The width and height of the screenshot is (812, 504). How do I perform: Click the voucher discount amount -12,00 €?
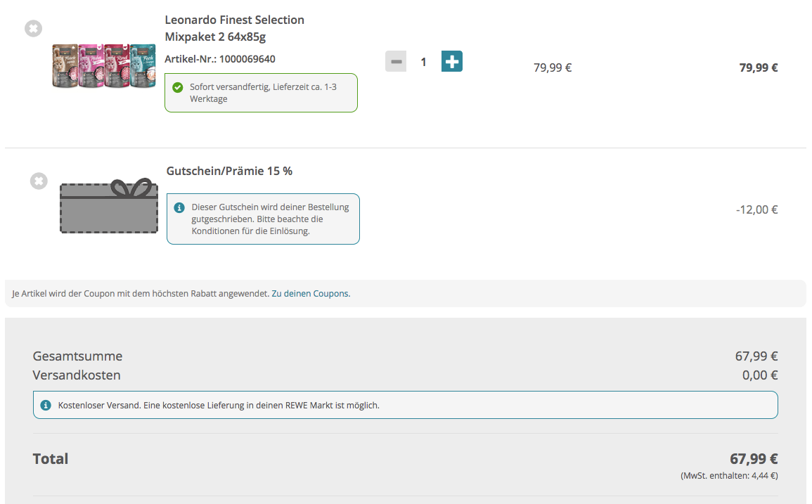click(756, 209)
